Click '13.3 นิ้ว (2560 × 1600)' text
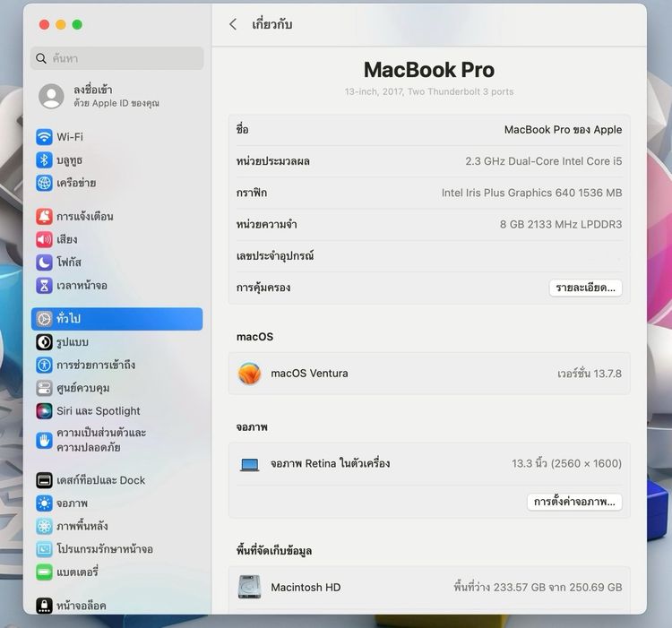672x628 pixels. (566, 463)
